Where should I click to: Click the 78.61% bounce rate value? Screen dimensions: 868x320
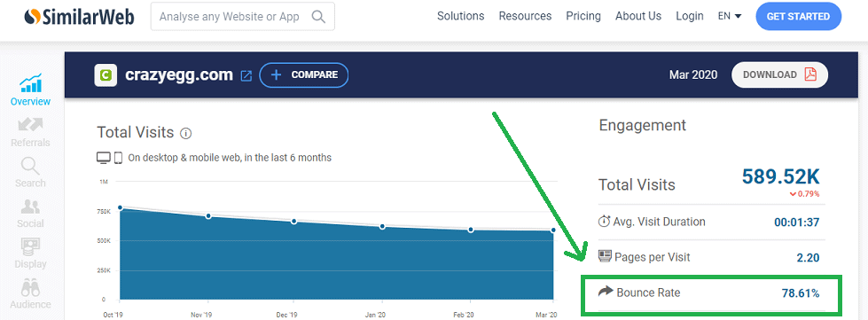click(x=801, y=293)
